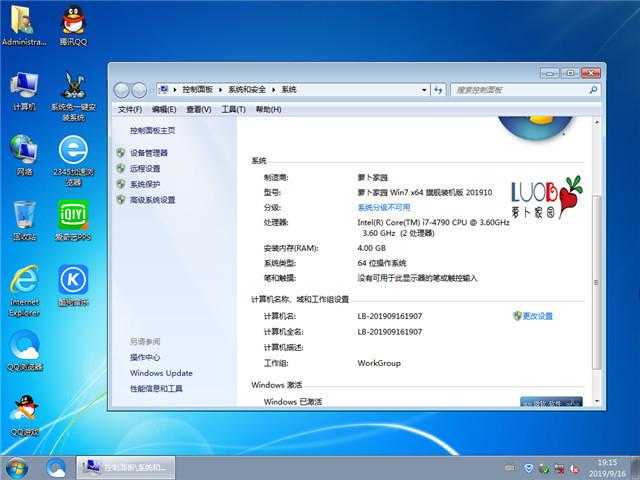Open 远程设置 in the sidebar

point(145,169)
